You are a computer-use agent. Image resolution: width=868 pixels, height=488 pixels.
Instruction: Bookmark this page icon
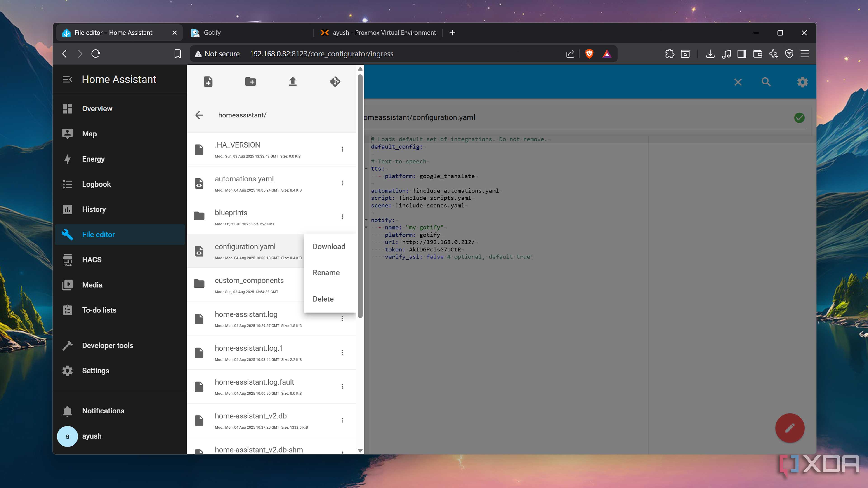coord(178,54)
